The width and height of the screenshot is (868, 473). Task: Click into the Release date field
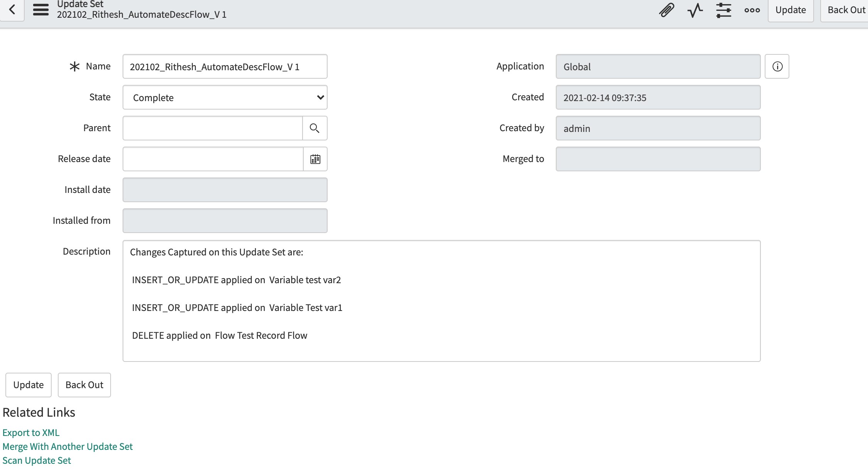click(x=213, y=159)
